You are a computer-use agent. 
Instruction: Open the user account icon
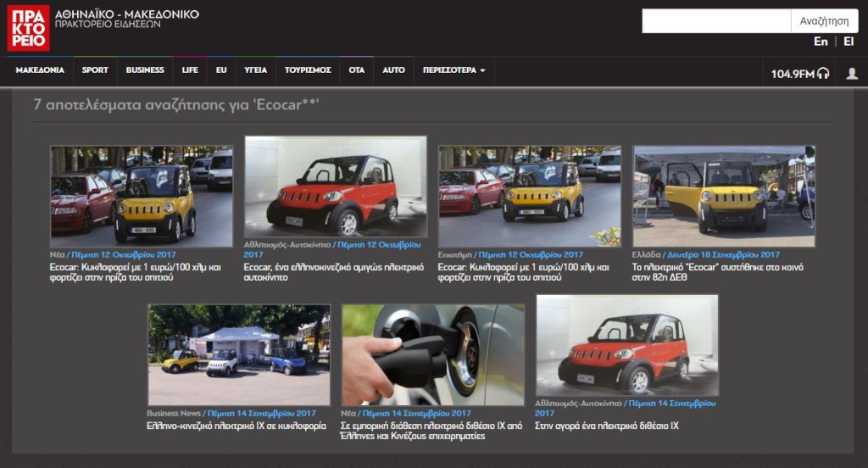pyautogui.click(x=851, y=74)
